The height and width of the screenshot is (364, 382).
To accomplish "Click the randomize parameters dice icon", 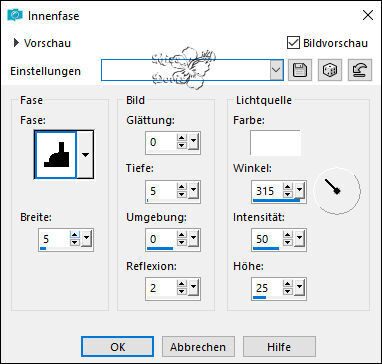I will [x=330, y=70].
